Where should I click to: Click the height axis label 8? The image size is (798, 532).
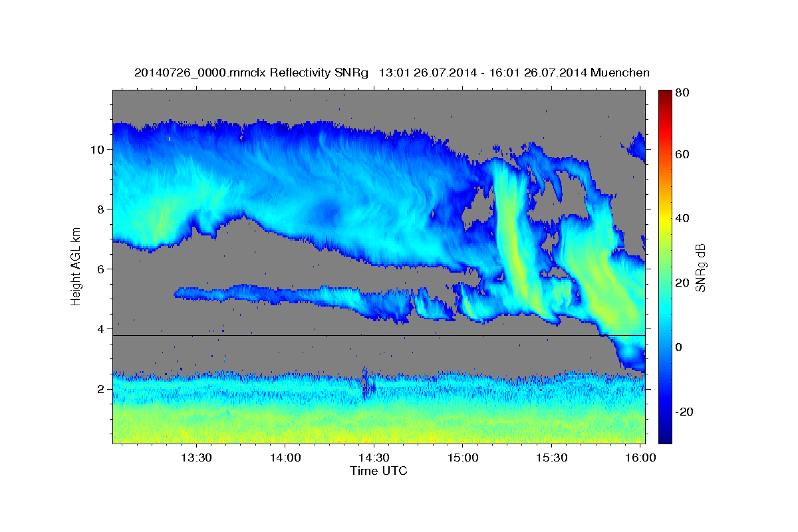100,209
